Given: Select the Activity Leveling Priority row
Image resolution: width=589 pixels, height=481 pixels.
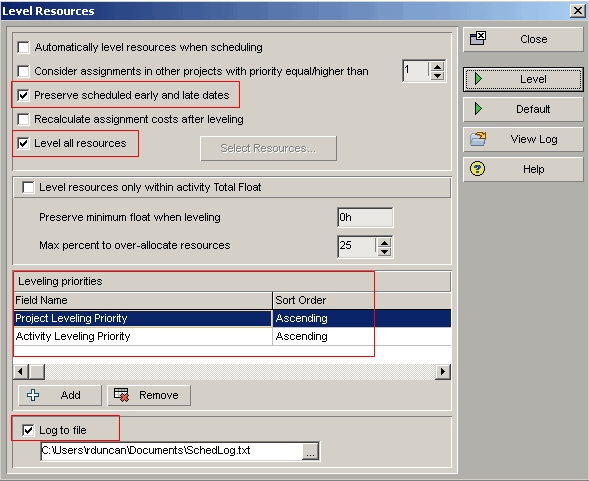Looking at the screenshot, I should pos(232,336).
